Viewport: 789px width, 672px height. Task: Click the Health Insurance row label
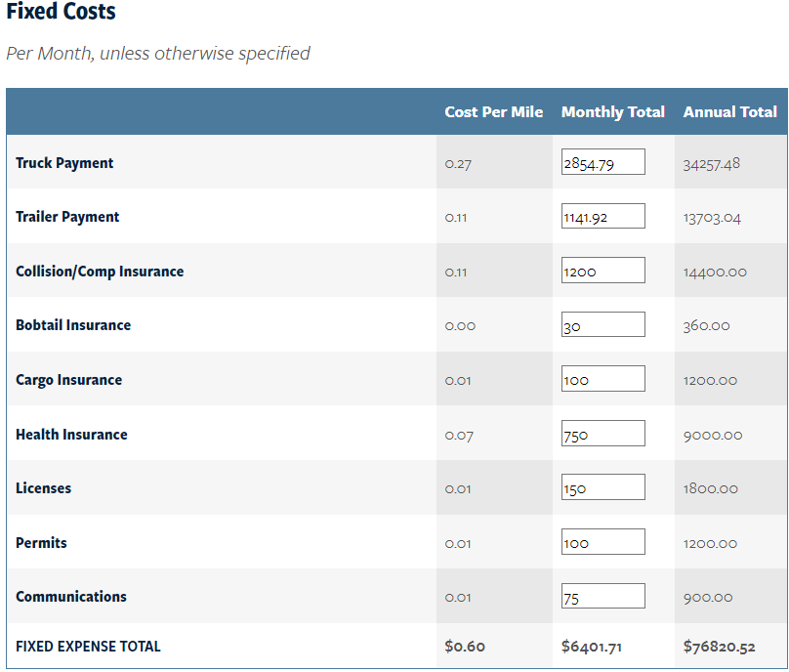pos(71,435)
